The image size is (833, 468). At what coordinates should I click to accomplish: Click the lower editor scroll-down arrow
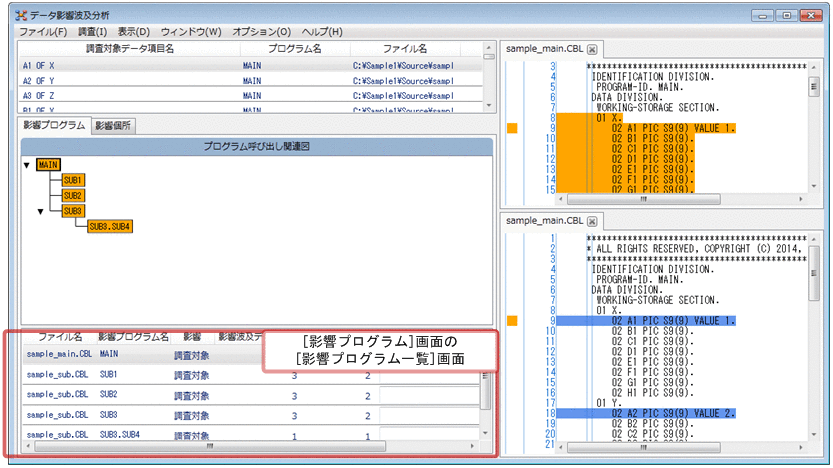pyautogui.click(x=814, y=435)
